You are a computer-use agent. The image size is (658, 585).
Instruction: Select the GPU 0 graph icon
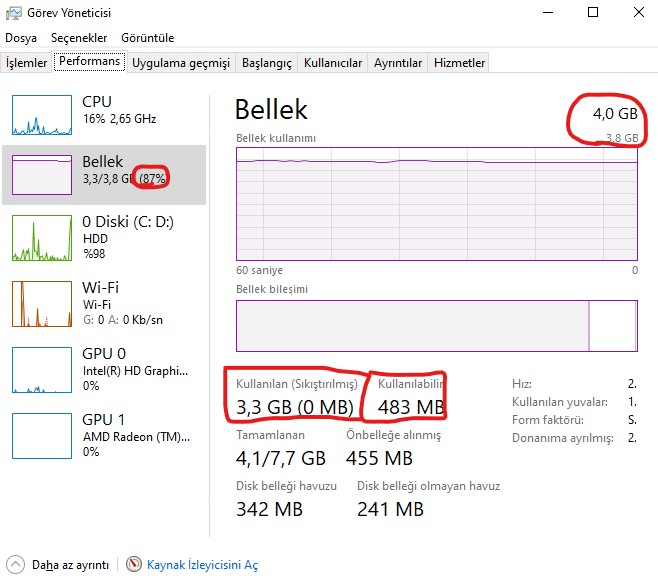(x=42, y=371)
